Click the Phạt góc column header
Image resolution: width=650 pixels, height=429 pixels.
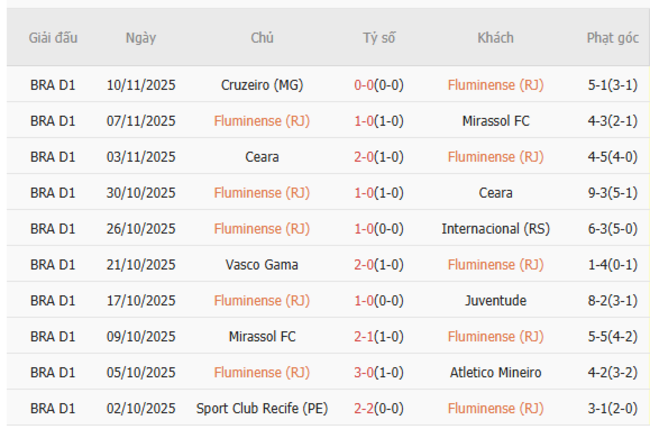612,38
